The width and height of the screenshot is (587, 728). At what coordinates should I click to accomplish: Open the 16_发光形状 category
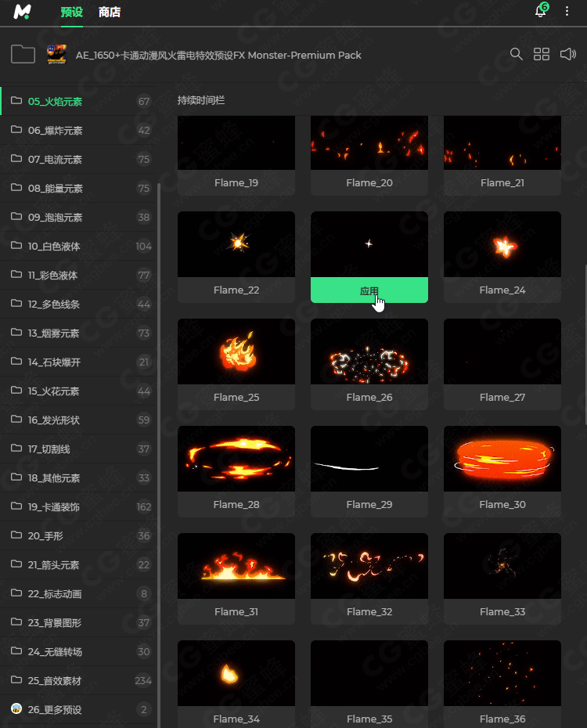click(78, 420)
